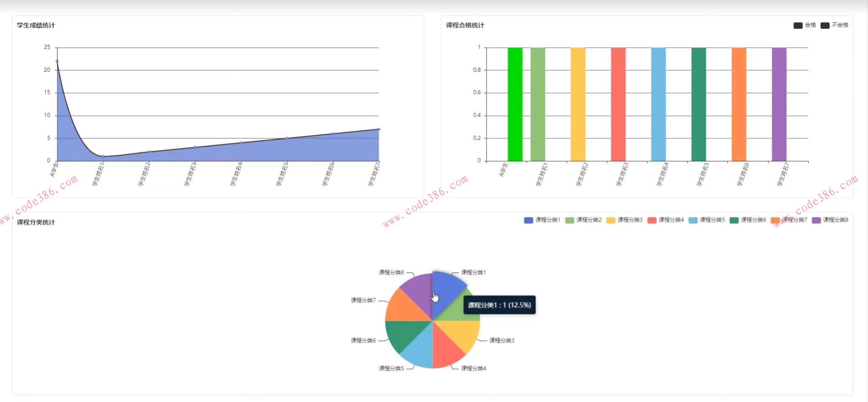Select the 学生姓名1 data point on the line
The height and width of the screenshot is (402, 868).
tap(103, 156)
